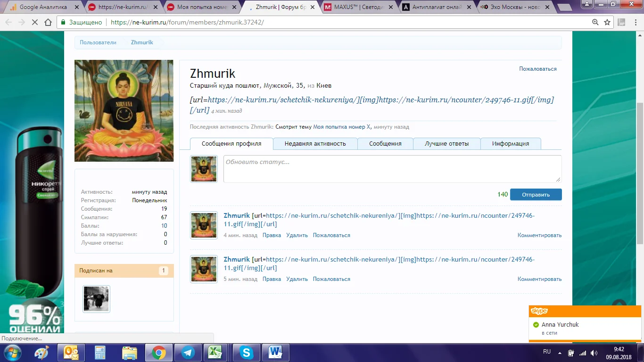644x362 pixels.
Task: Launch Paint from the taskbar
Action: (42, 353)
